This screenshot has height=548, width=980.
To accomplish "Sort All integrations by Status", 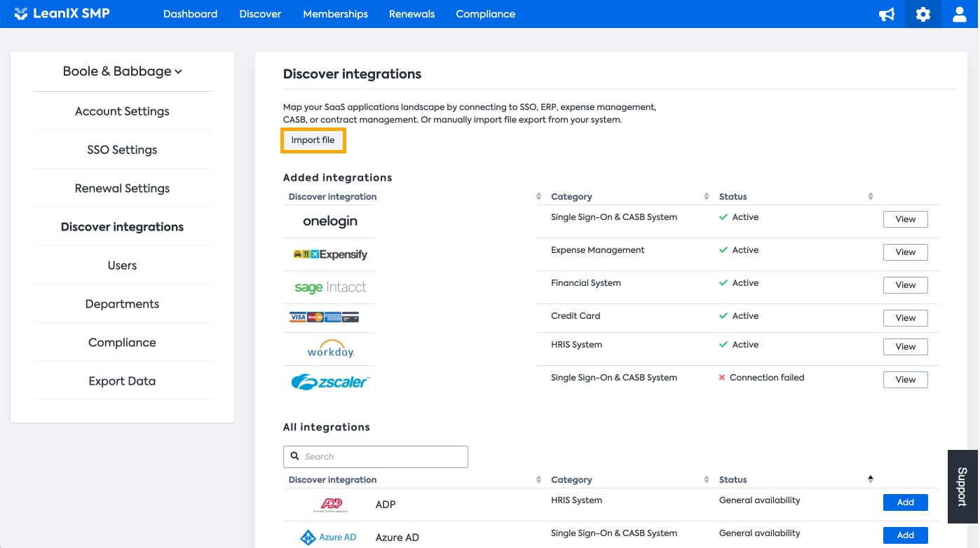I will (x=871, y=480).
